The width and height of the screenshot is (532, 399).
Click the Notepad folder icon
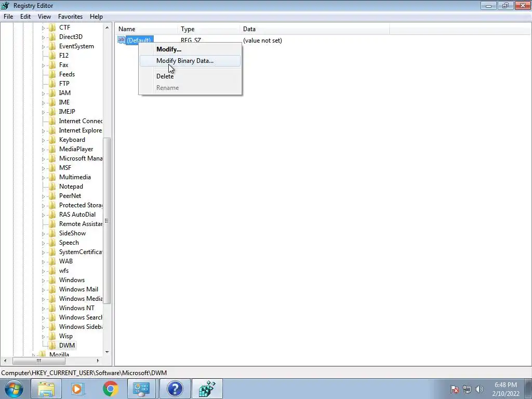click(52, 187)
